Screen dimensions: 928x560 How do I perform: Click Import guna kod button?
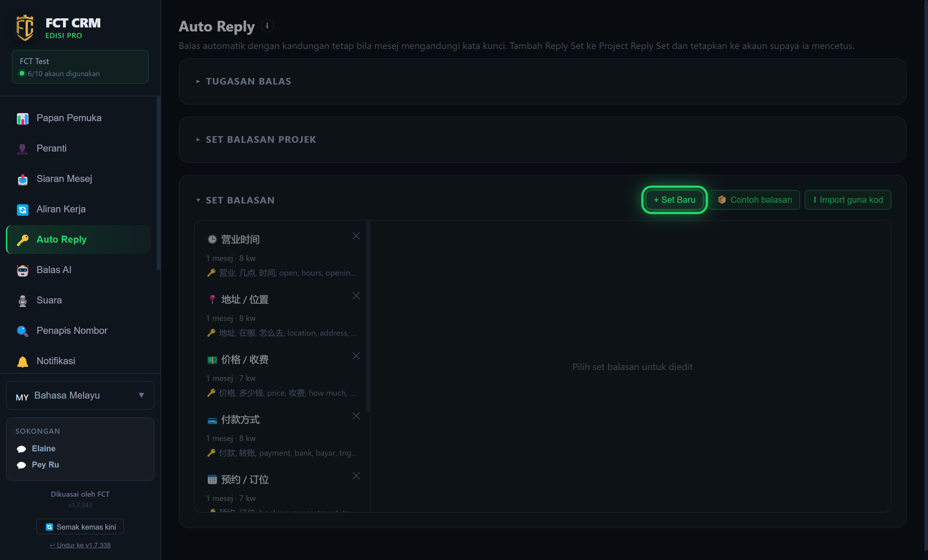tap(848, 200)
